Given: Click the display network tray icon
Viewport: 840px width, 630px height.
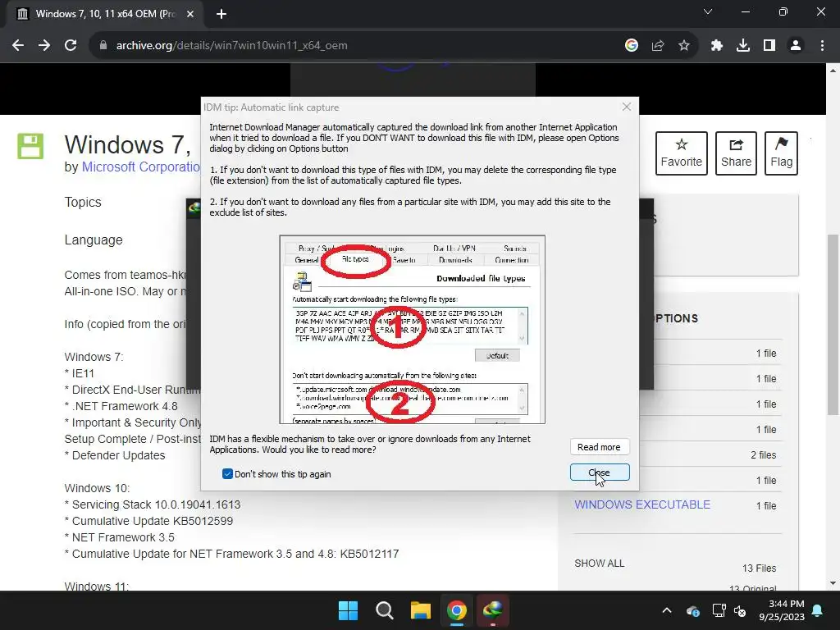Looking at the screenshot, I should [719, 610].
